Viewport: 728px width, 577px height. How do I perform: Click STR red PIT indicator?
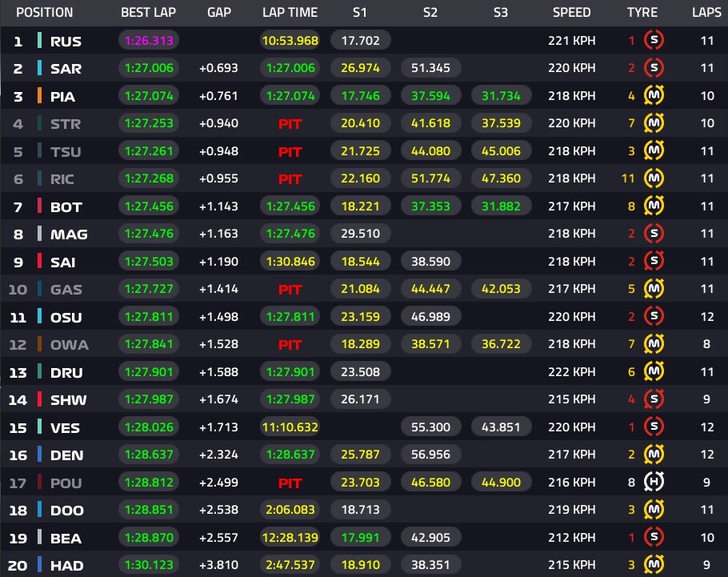point(290,123)
